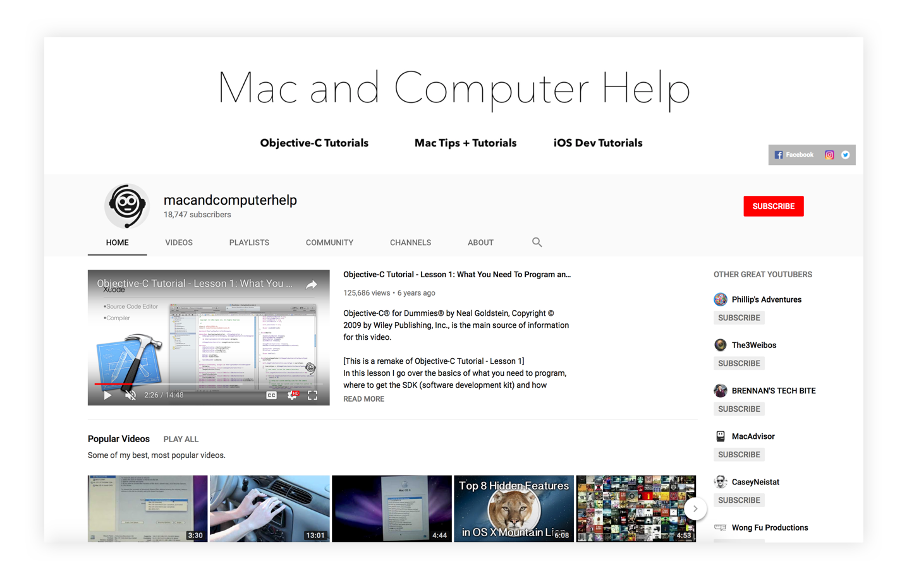Open The3Weibos channel name
Screen dimensions: 907x588
tap(754, 345)
